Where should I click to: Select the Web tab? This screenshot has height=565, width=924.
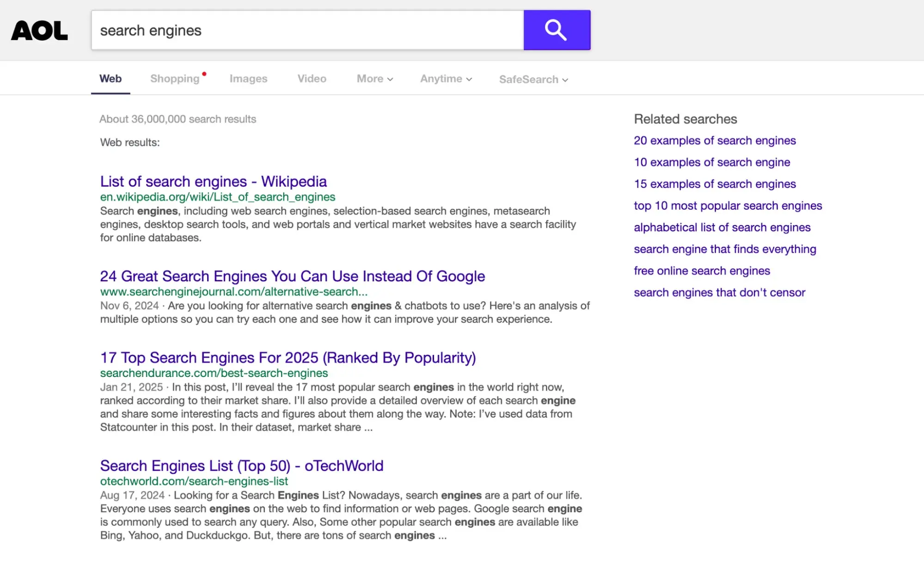pos(110,79)
